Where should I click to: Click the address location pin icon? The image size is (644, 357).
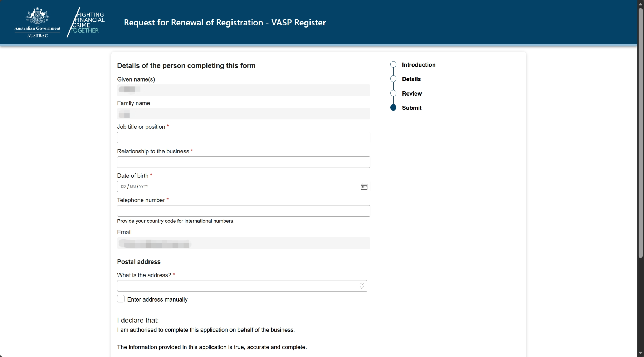coord(362,286)
